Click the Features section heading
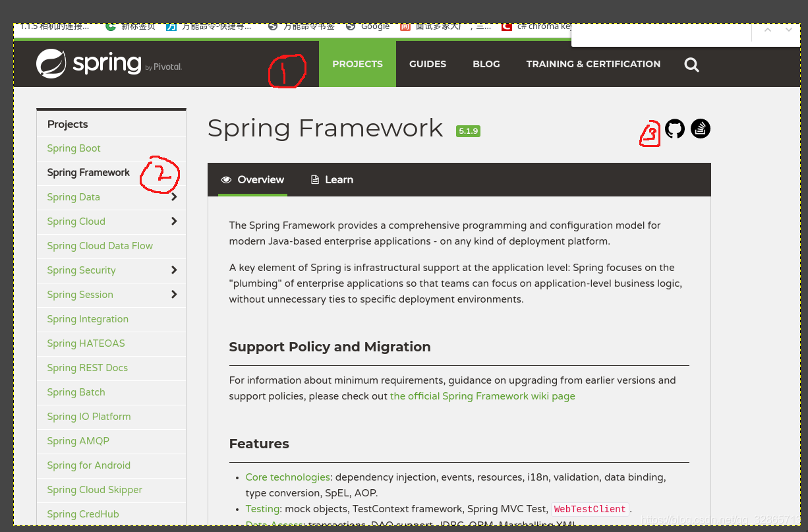The image size is (808, 532). [x=259, y=444]
